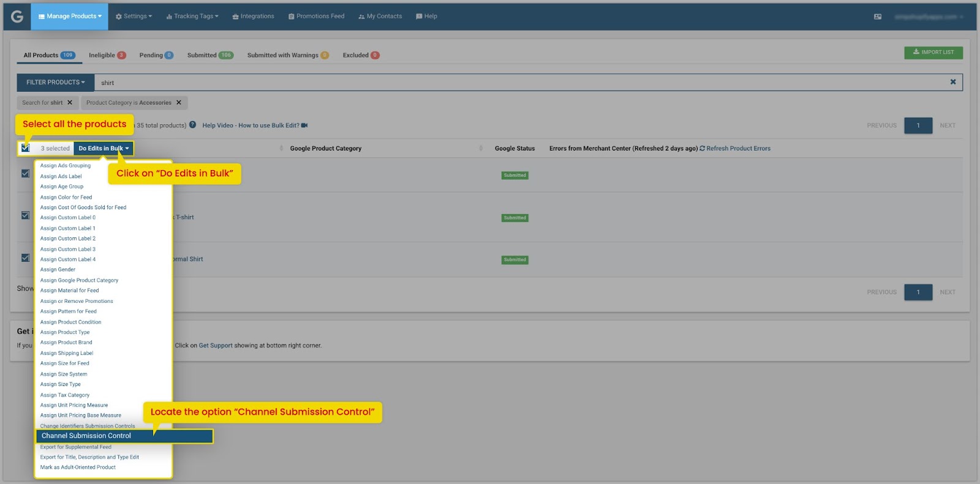
Task: Click the Import List button
Action: tap(933, 53)
